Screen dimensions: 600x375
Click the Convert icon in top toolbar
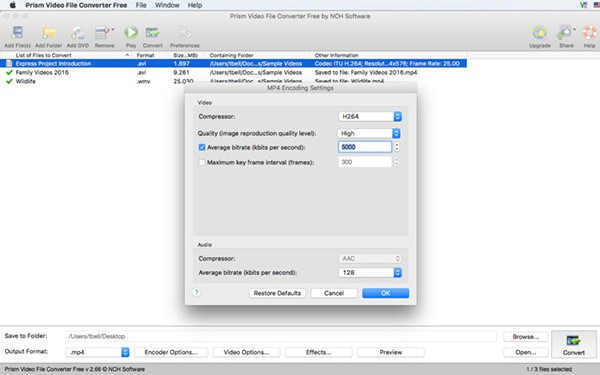tap(153, 37)
